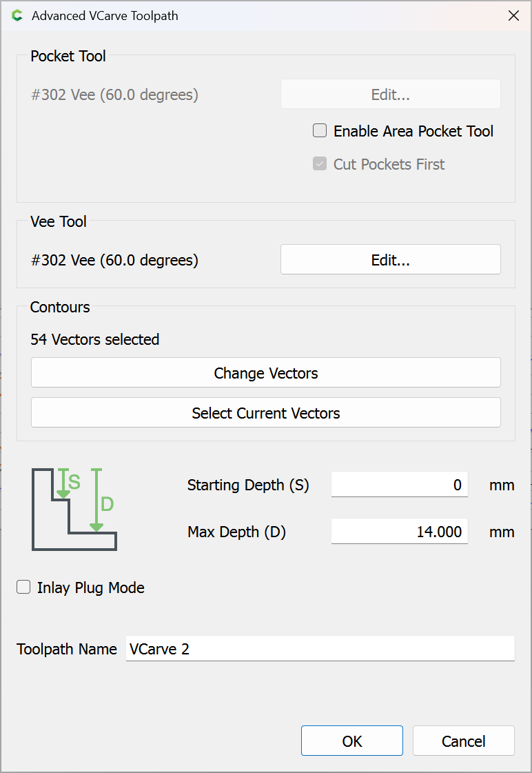
Task: Click the Advanced VCarve Toolpath title text
Action: (105, 16)
